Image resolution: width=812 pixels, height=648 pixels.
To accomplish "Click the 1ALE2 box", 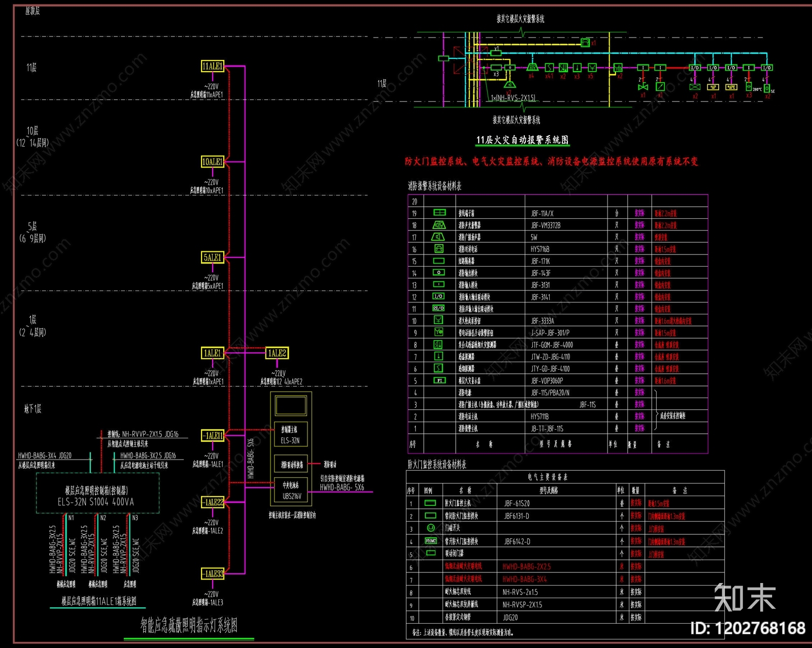I will pyautogui.click(x=277, y=353).
